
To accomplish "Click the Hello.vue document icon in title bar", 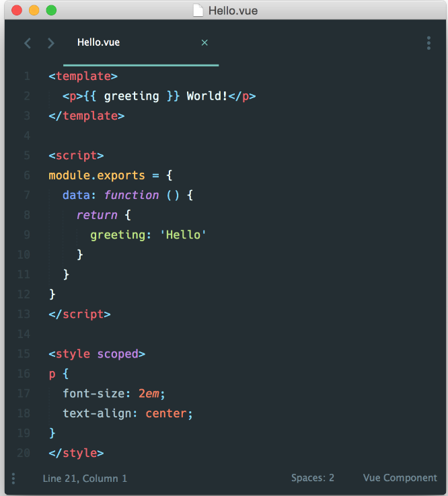I will (x=198, y=11).
